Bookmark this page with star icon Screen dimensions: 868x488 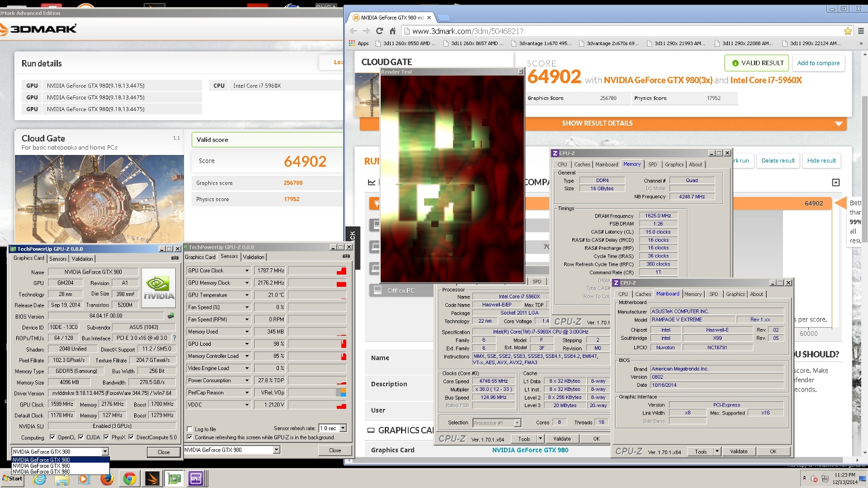tap(848, 31)
